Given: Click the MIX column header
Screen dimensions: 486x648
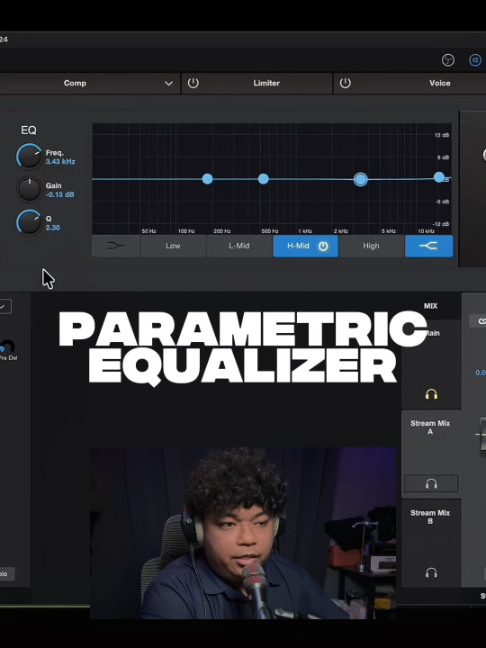Looking at the screenshot, I should [x=431, y=306].
